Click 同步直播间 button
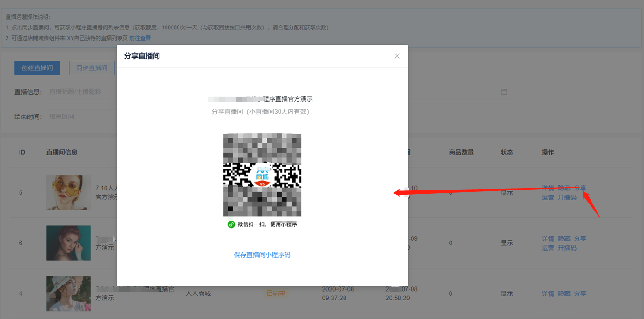 (x=92, y=68)
